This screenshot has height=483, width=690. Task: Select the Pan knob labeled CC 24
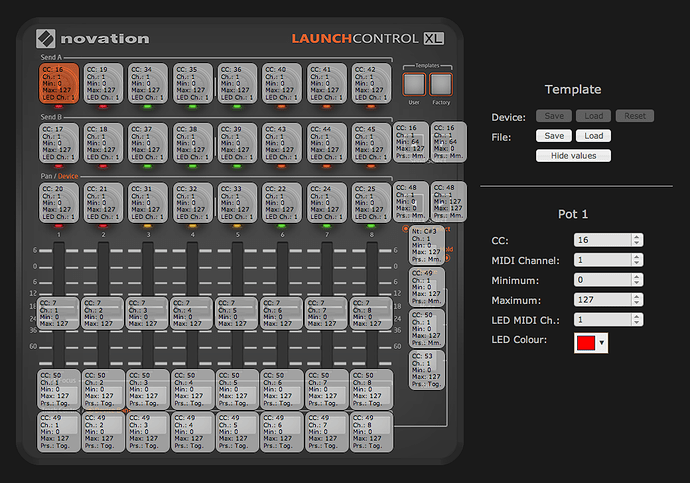[x=327, y=202]
